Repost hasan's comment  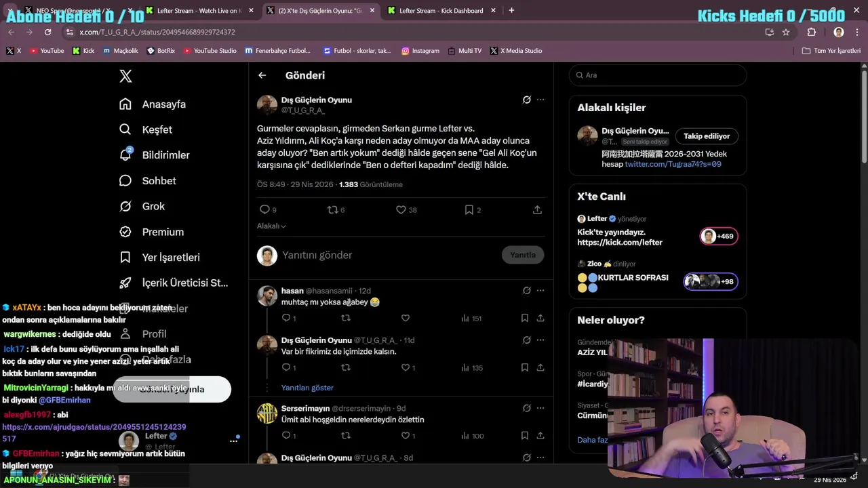click(x=346, y=318)
